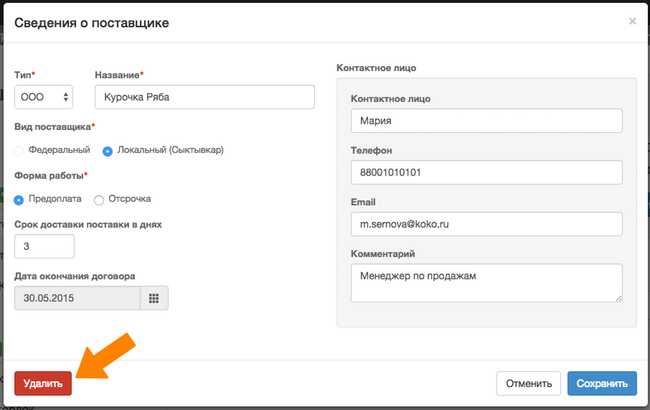The width and height of the screenshot is (650, 410).
Task: Click the blue Сохранить button
Action: (602, 383)
